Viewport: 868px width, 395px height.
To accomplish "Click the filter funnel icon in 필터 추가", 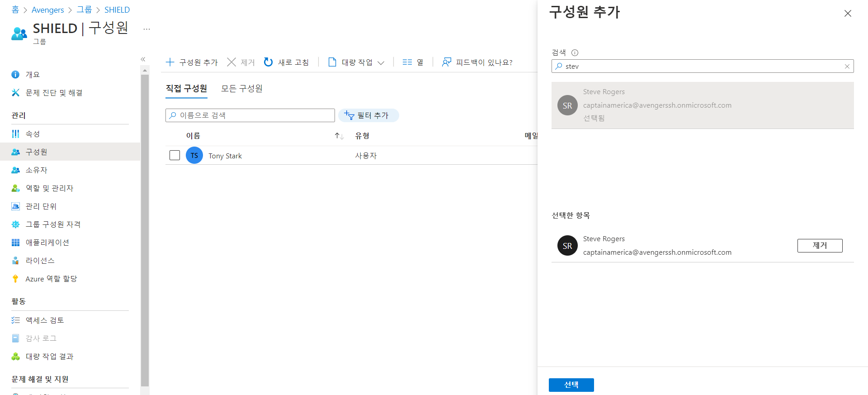I will coord(349,115).
